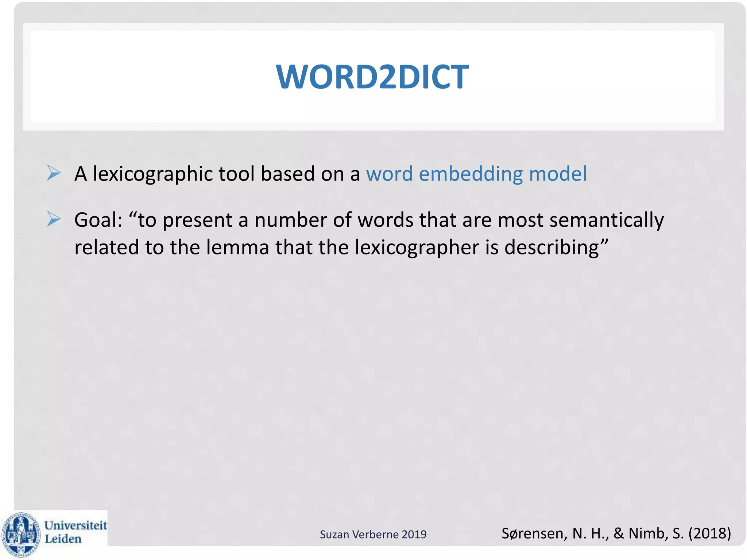Click the arrow bullet before 'A lexicographic tool'
Viewport: 747px width, 560px height.
coord(54,173)
